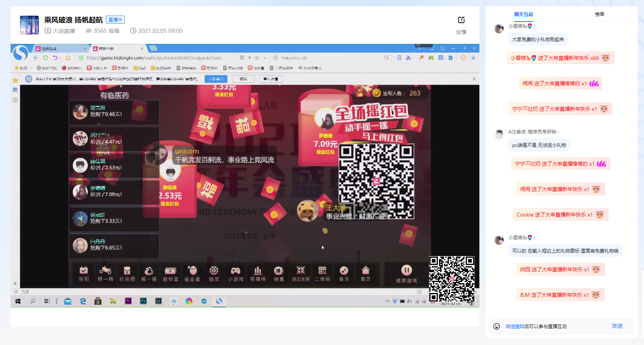This screenshot has width=644, height=345.
Task: Toggle the 弹幕 bullet comments icon
Action: pos(279,274)
